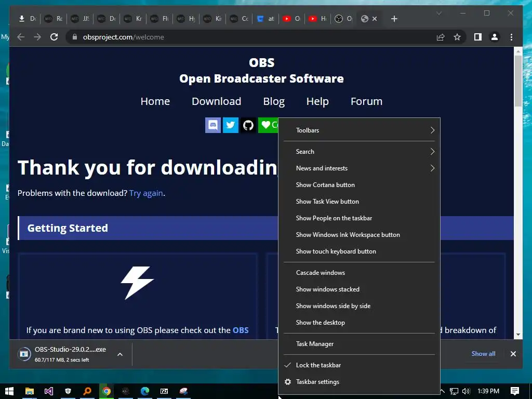The image size is (532, 399).
Task: Go back to the previous page
Action: (x=21, y=37)
